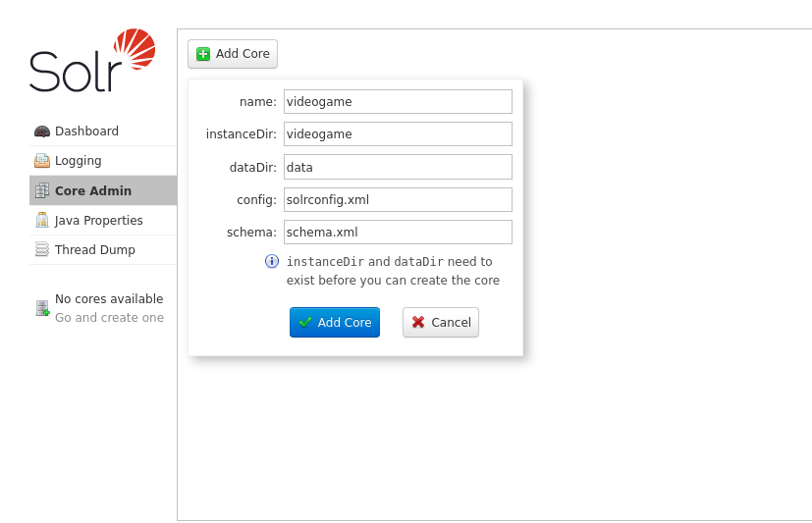Click the Java Properties icon
The height and width of the screenshot is (523, 812).
coord(42,221)
